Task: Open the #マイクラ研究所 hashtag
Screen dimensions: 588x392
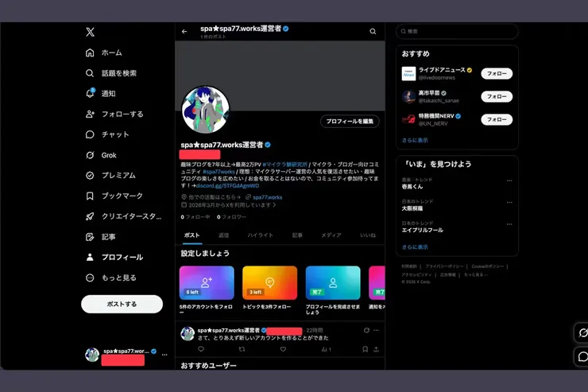Action: click(x=284, y=165)
